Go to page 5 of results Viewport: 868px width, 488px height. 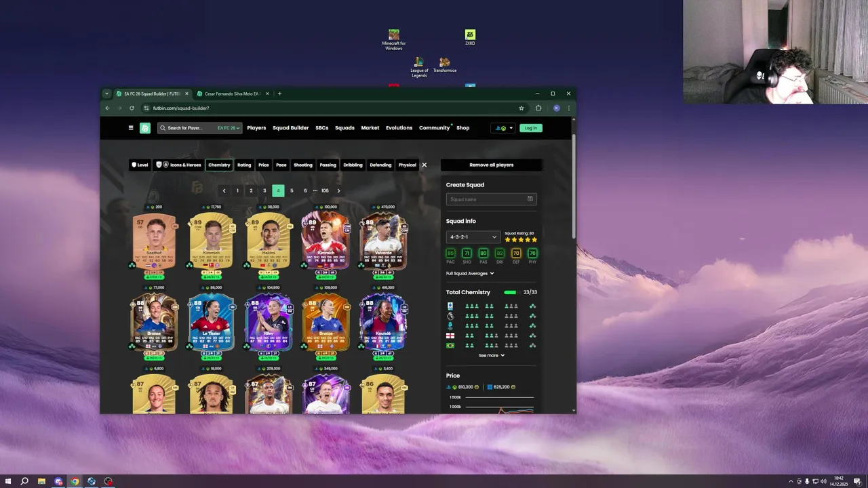pyautogui.click(x=292, y=190)
